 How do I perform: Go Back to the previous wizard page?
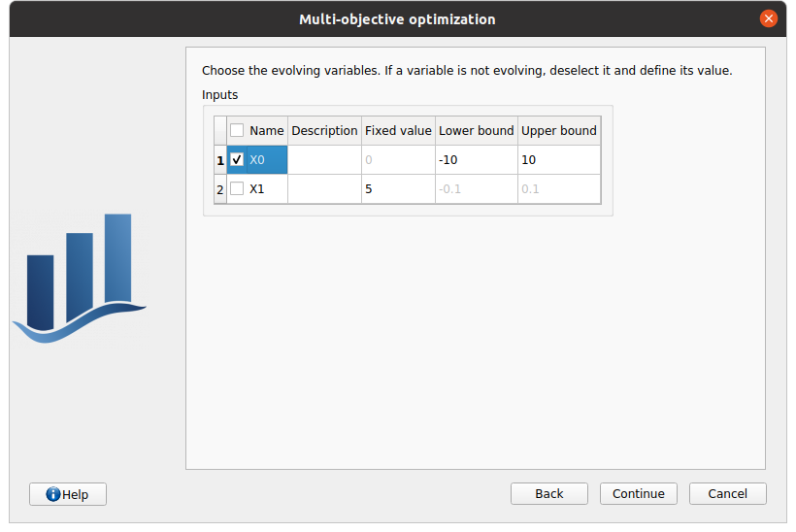click(548, 494)
